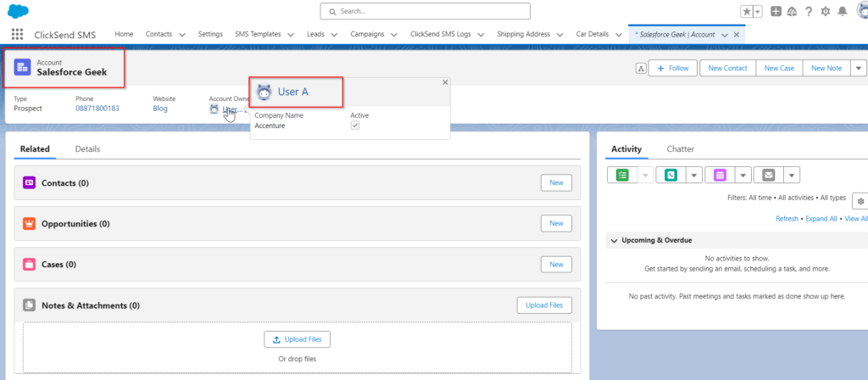868x380 pixels.
Task: Open the Help question mark icon
Action: [x=809, y=11]
